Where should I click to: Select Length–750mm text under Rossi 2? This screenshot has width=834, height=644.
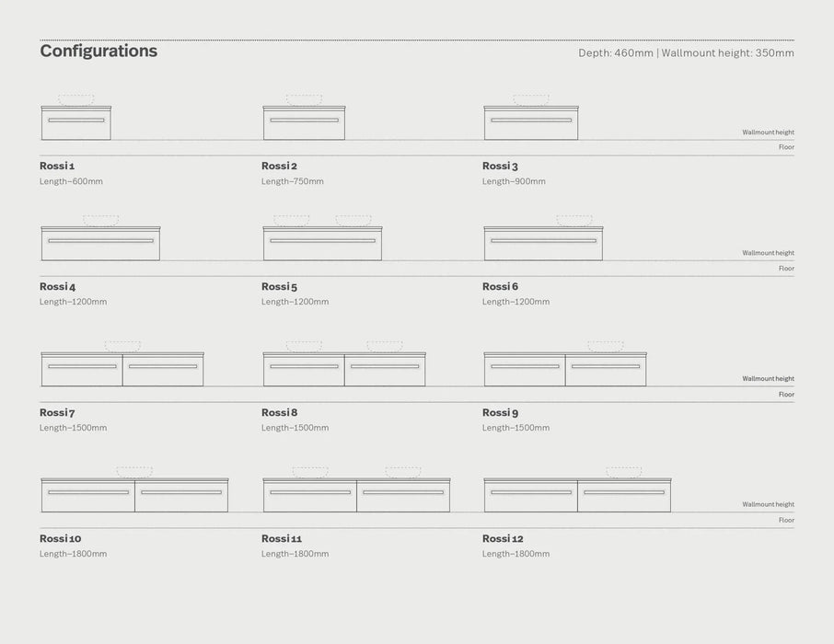(x=292, y=181)
